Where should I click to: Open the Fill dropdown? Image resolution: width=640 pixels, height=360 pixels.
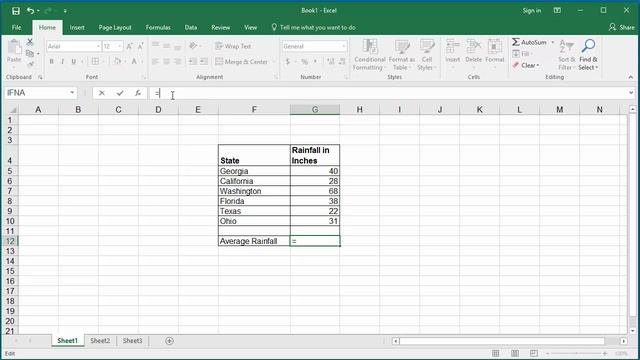pyautogui.click(x=522, y=53)
